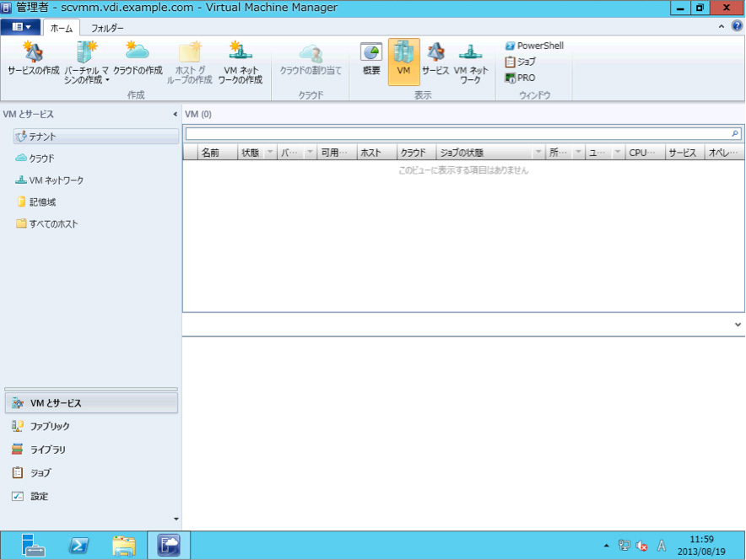Select All Hosts (すべてのホスト) folder
746x560 pixels.
[47, 223]
